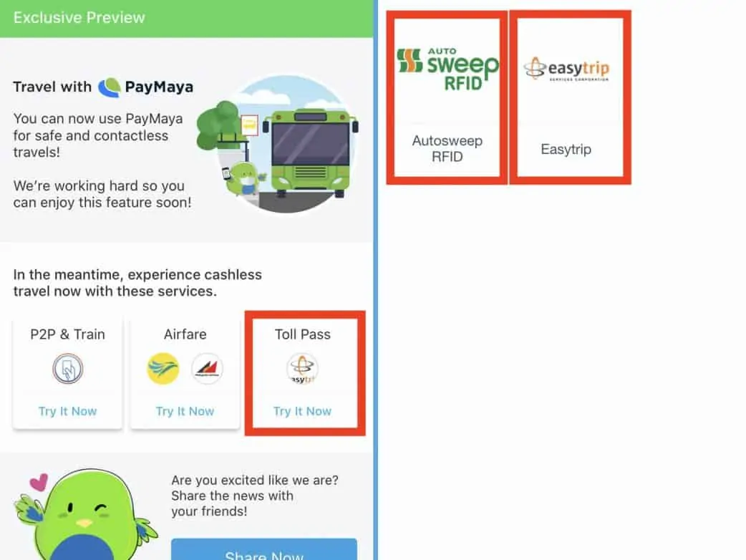Tap Try It Now under P2P & Train
Viewport: 746px width, 560px height.
[x=67, y=411]
